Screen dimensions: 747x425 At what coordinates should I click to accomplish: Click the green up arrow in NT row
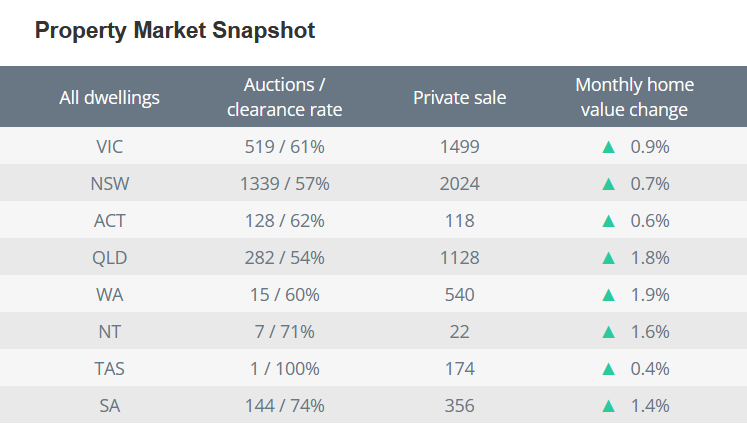608,332
